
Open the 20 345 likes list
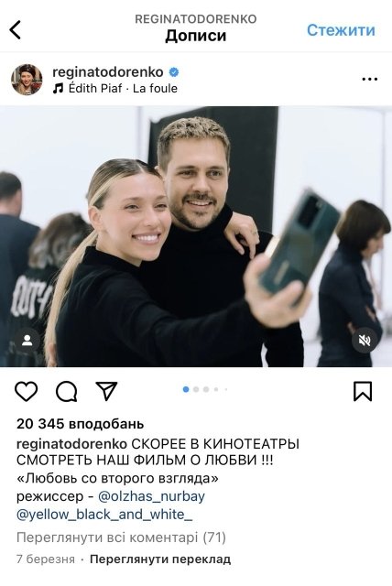pyautogui.click(x=80, y=424)
